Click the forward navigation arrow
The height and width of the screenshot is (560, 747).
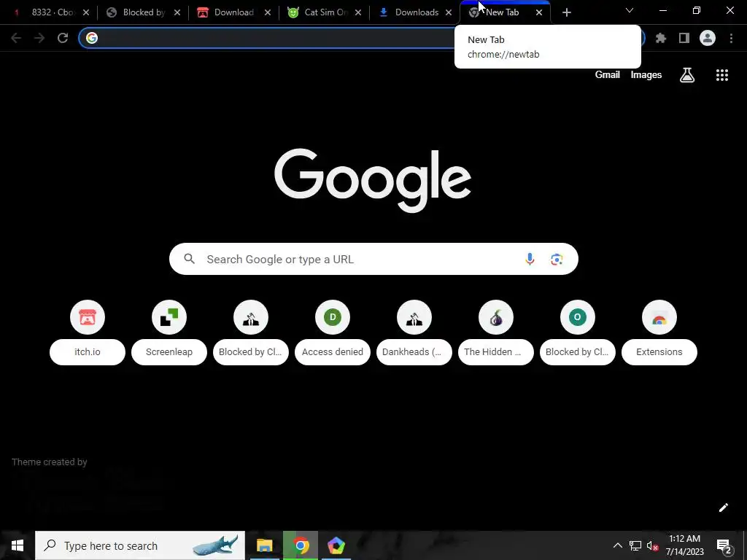pyautogui.click(x=39, y=38)
